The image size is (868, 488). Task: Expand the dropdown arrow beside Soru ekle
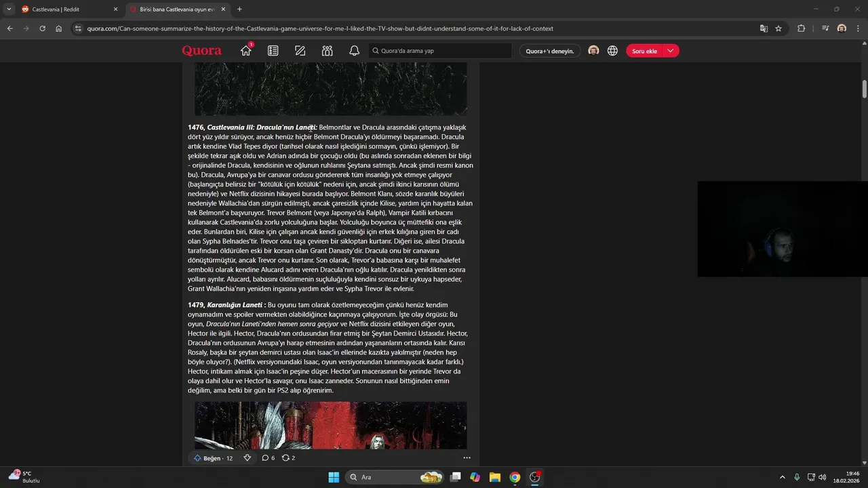(671, 51)
